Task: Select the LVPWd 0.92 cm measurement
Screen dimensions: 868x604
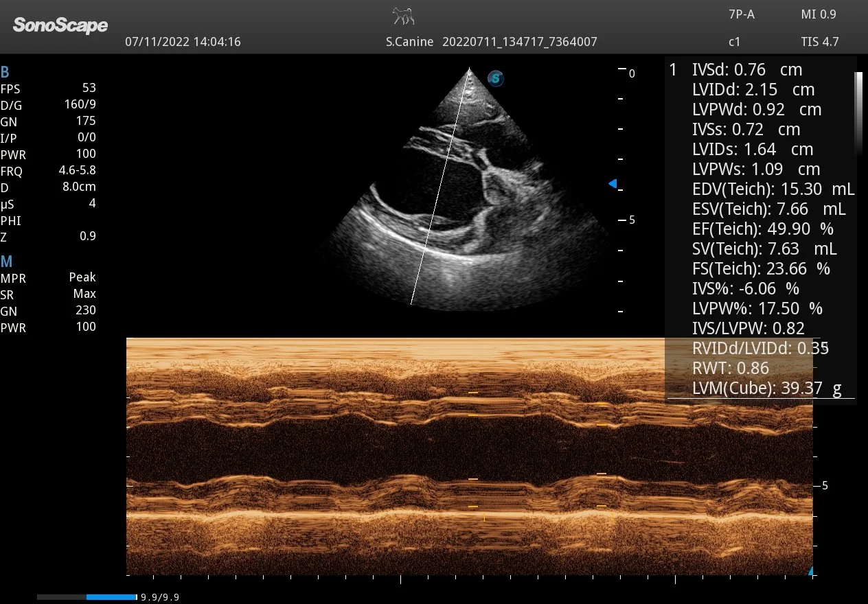Action: coord(757,110)
